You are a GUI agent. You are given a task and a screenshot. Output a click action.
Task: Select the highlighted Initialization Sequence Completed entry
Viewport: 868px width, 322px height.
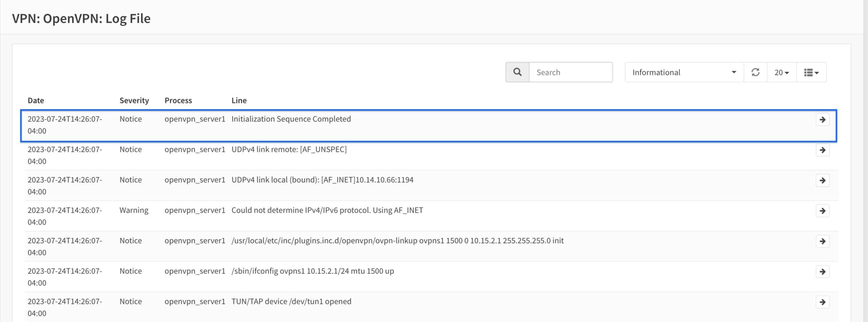(291, 119)
